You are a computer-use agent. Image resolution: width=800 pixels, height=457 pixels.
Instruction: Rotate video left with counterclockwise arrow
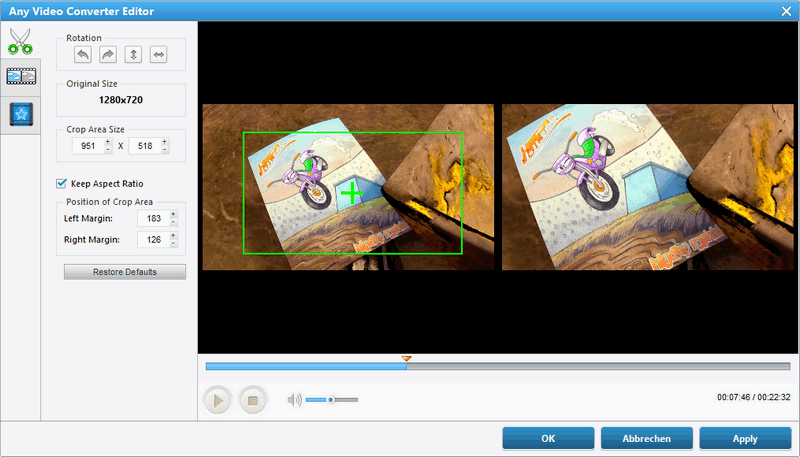(83, 55)
